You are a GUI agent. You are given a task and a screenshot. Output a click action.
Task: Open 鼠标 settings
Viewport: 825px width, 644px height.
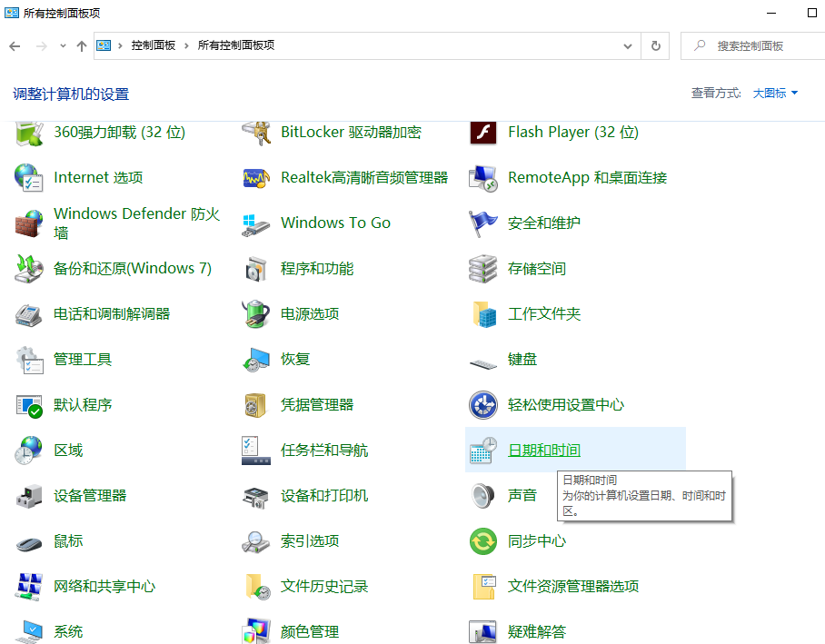[68, 540]
